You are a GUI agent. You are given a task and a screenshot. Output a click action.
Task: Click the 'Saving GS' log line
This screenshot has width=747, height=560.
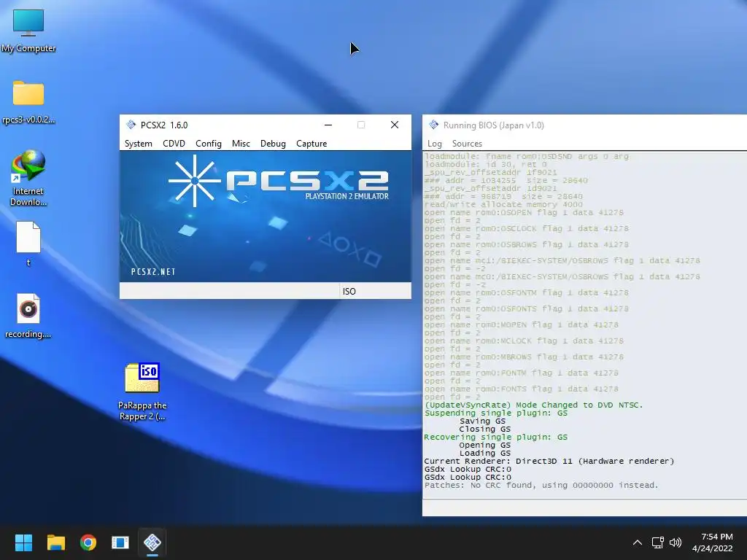click(482, 421)
